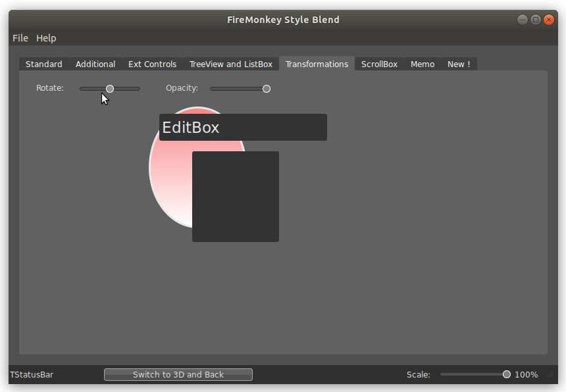Click the Scale: label
Image resolution: width=566 pixels, height=392 pixels.
419,375
